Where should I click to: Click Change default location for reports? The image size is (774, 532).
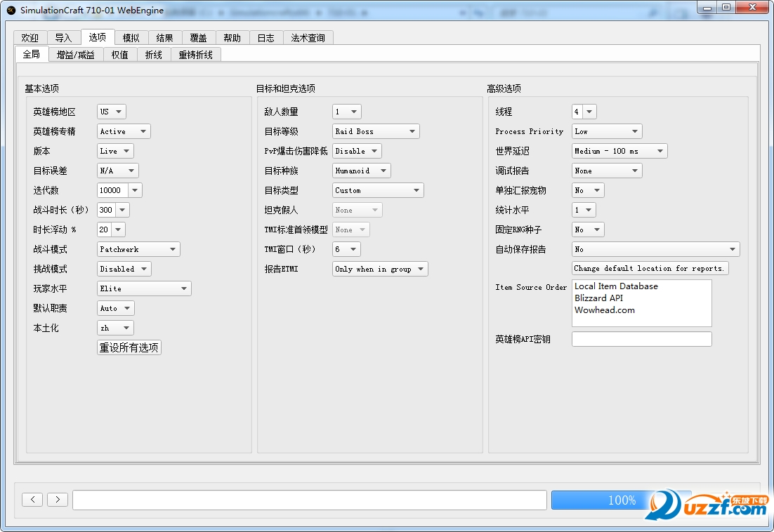[649, 268]
